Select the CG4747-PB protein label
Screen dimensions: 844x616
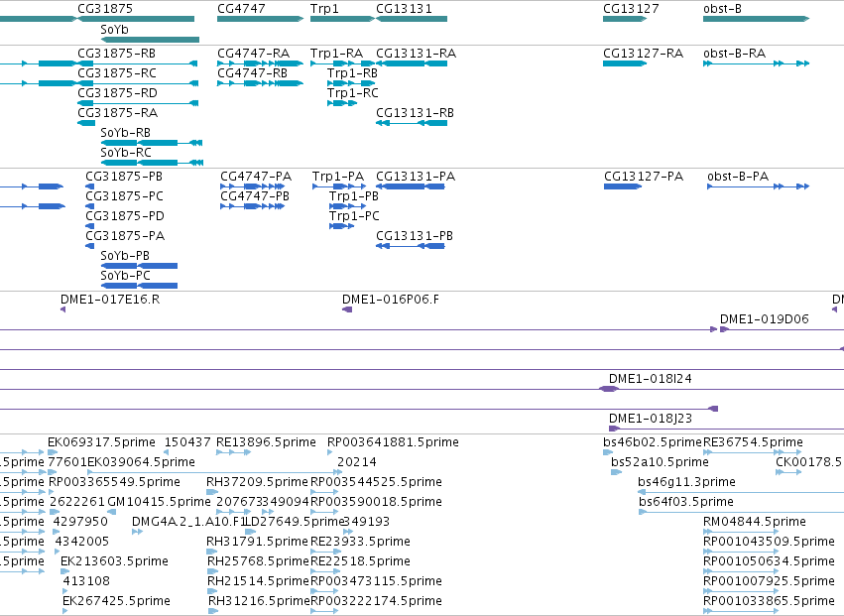255,196
